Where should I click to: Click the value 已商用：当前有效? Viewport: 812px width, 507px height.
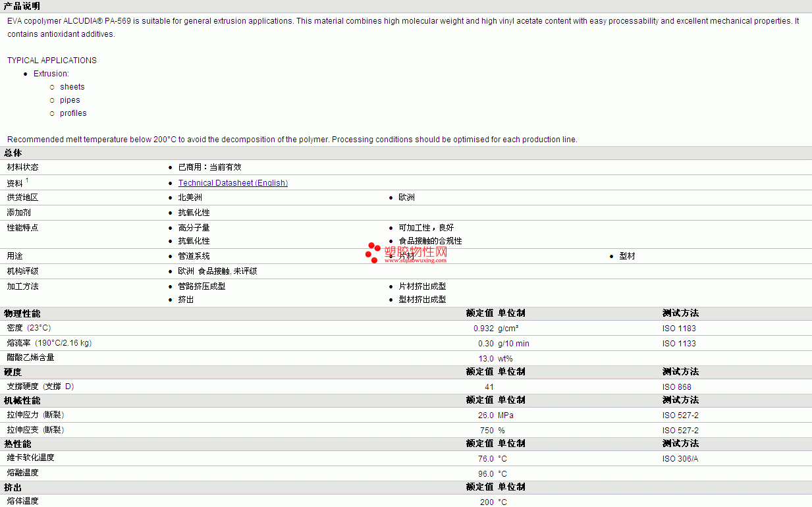[x=210, y=167]
